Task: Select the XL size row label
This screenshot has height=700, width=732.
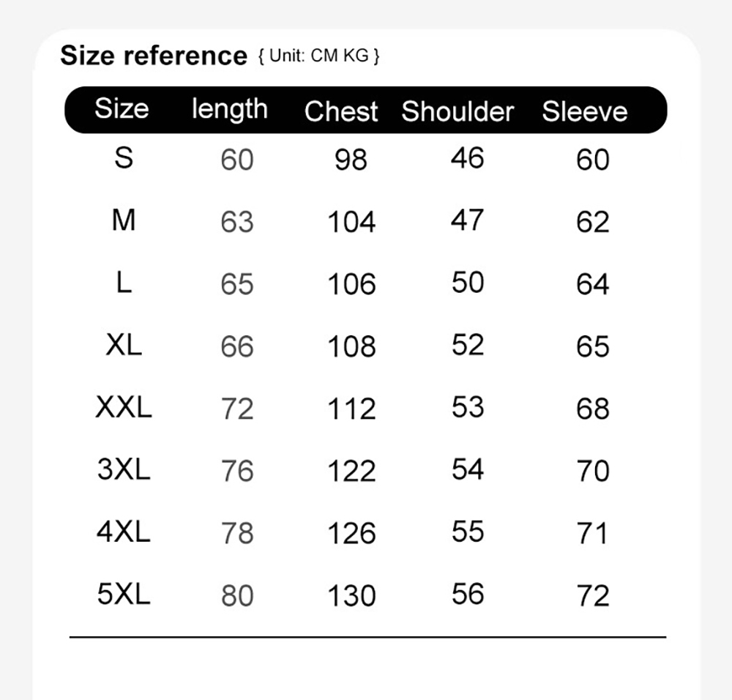Action: 124,345
